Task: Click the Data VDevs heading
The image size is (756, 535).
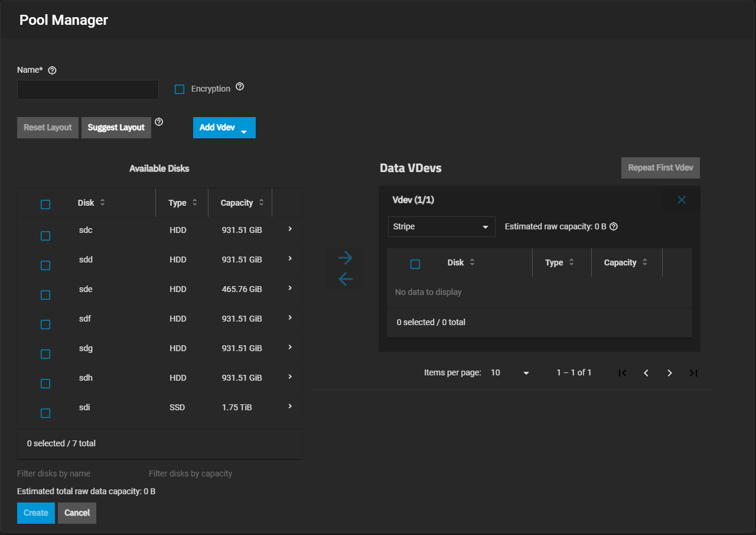Action: (x=410, y=168)
